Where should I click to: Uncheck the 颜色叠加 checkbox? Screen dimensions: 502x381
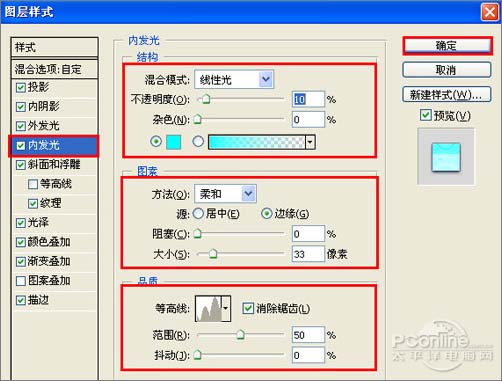click(21, 242)
